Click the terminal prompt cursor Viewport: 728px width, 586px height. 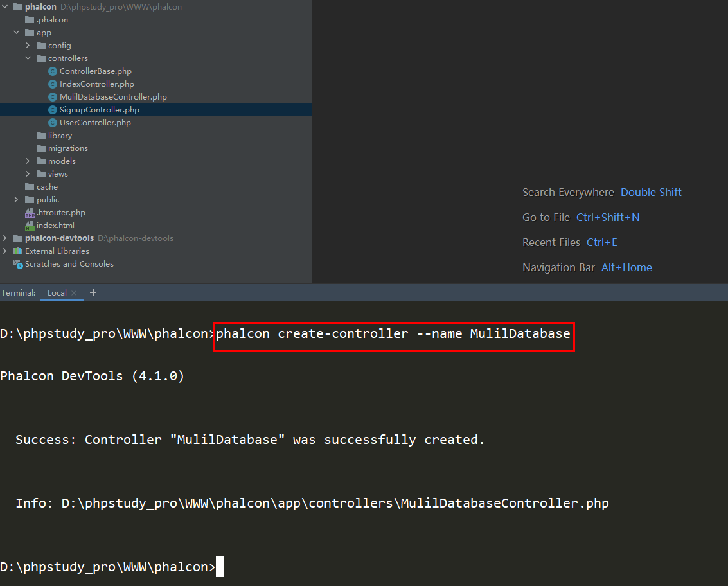(220, 566)
